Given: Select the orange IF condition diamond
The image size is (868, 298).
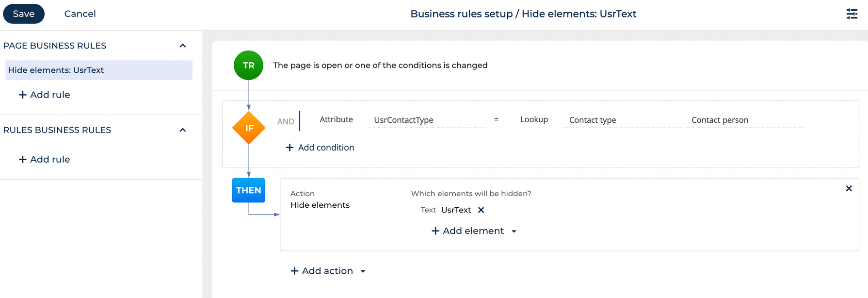Looking at the screenshot, I should click(249, 128).
